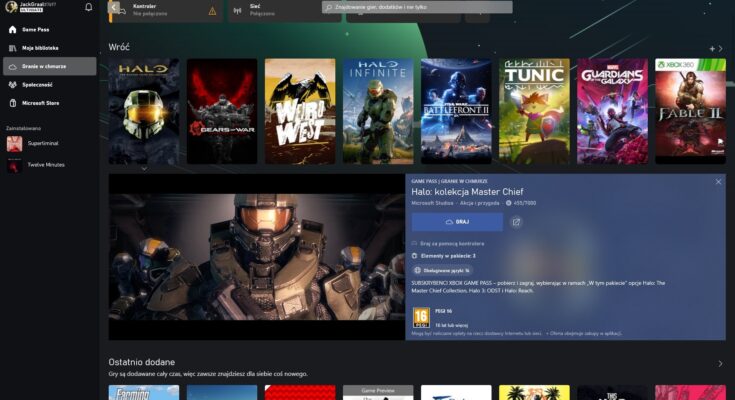Image resolution: width=735 pixels, height=400 pixels.
Task: Click the Obsługiwane języki button
Action: [x=441, y=270]
